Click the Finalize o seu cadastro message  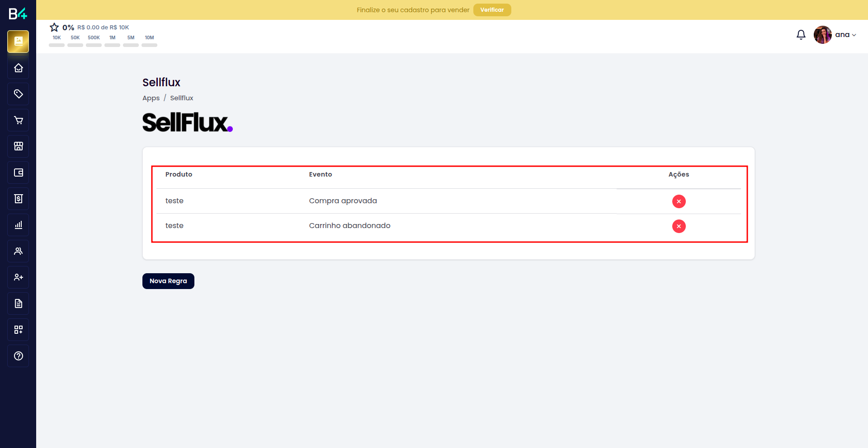coord(413,10)
